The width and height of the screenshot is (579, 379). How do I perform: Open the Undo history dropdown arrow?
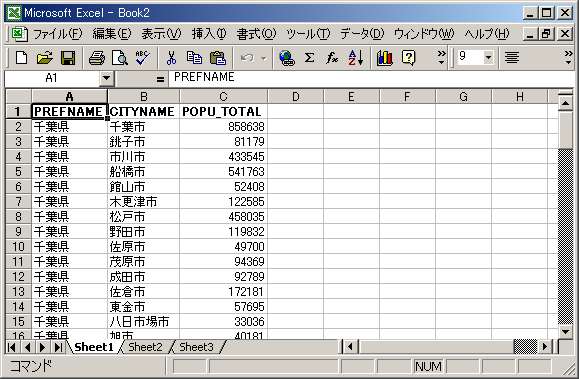(x=264, y=58)
